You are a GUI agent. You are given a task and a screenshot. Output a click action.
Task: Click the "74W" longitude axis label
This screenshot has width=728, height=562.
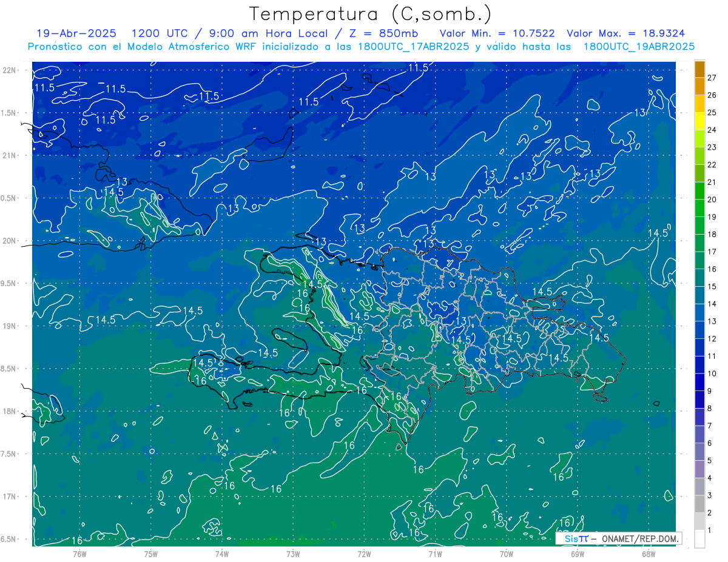[222, 554]
